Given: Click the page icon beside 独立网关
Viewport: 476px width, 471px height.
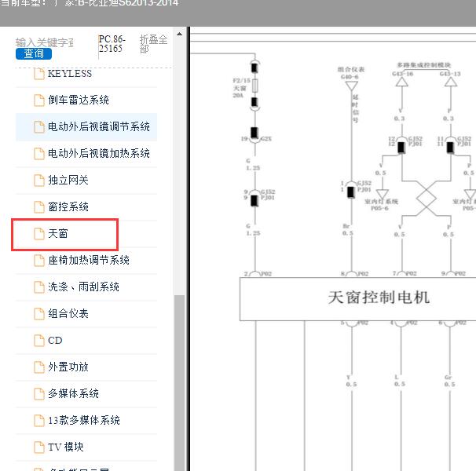Looking at the screenshot, I should click(x=38, y=181).
